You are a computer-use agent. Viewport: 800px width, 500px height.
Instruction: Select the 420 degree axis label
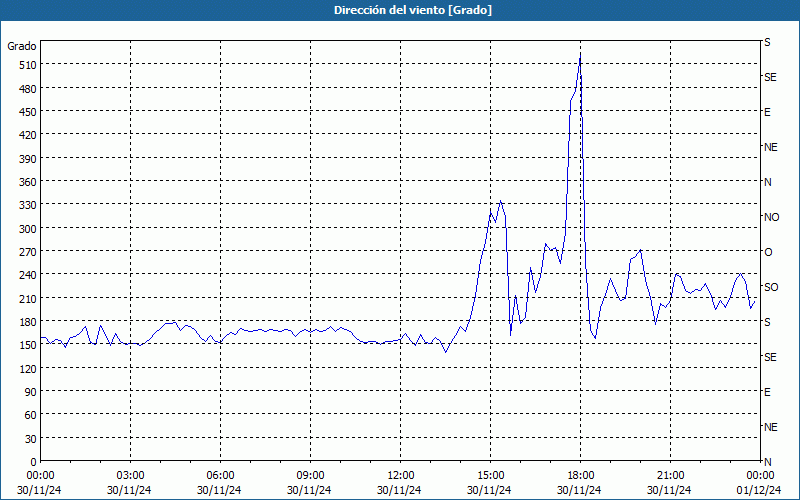(x=28, y=135)
